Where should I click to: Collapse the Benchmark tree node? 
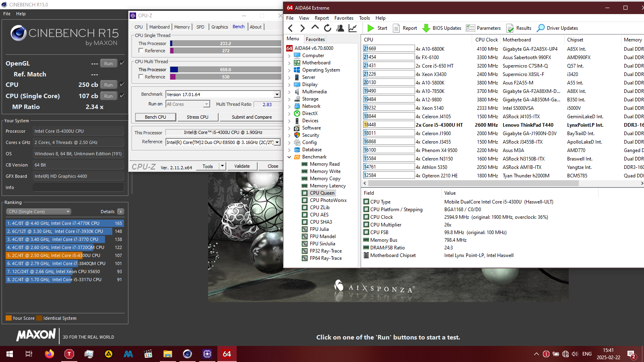point(289,157)
